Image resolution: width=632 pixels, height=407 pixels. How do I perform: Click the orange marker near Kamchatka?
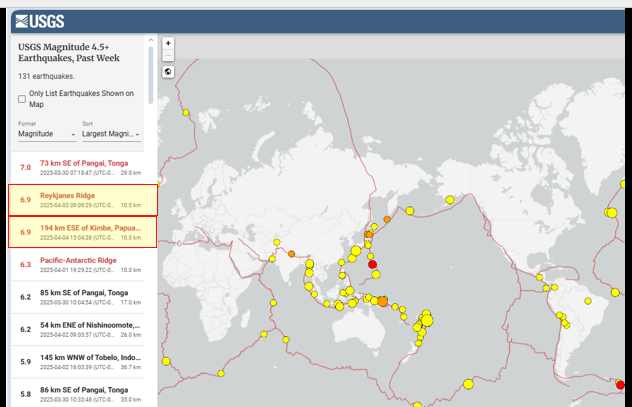[387, 219]
